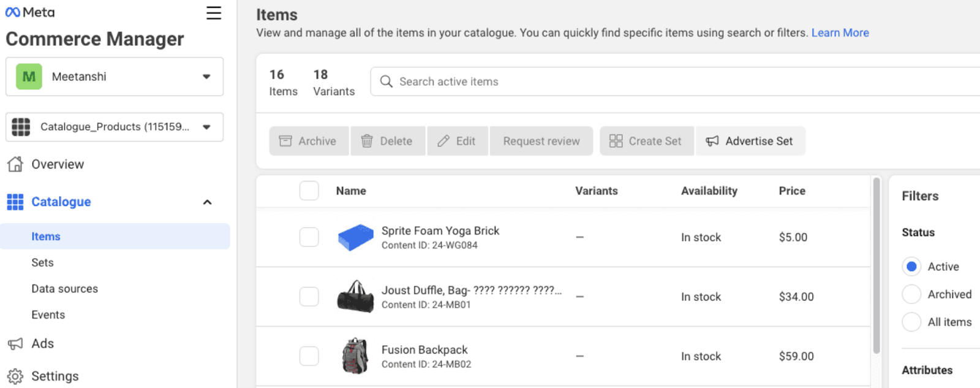Click the Advertise Set button
The height and width of the screenshot is (388, 980).
tap(750, 141)
